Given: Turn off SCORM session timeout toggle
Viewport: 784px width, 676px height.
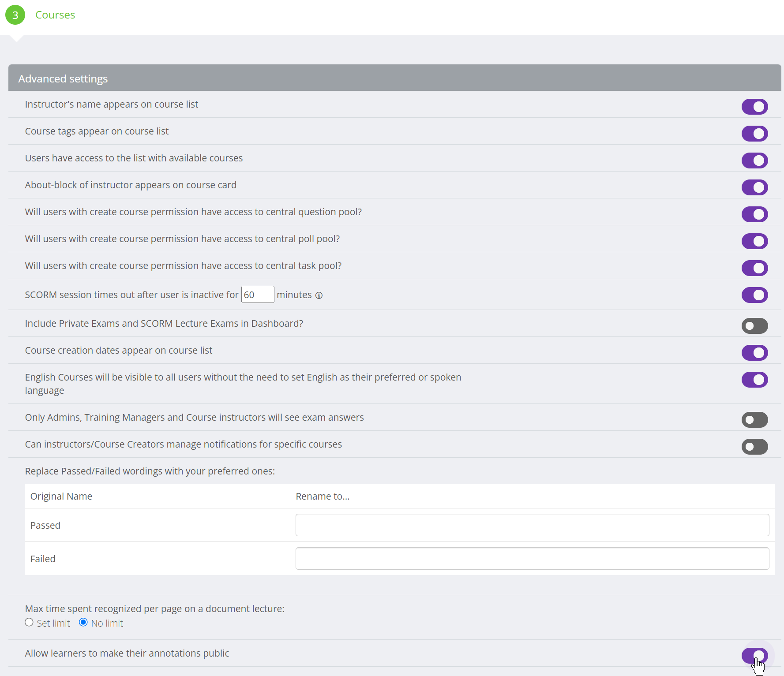Looking at the screenshot, I should [755, 295].
